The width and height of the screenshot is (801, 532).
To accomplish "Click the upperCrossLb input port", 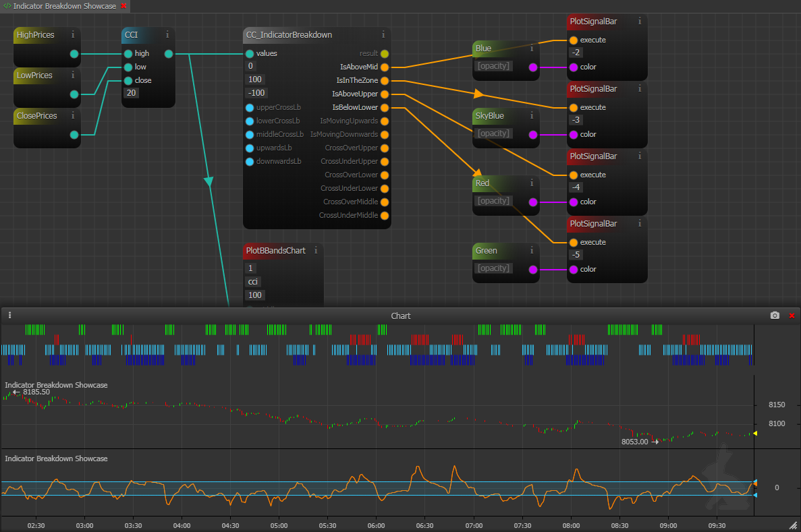I will point(250,108).
